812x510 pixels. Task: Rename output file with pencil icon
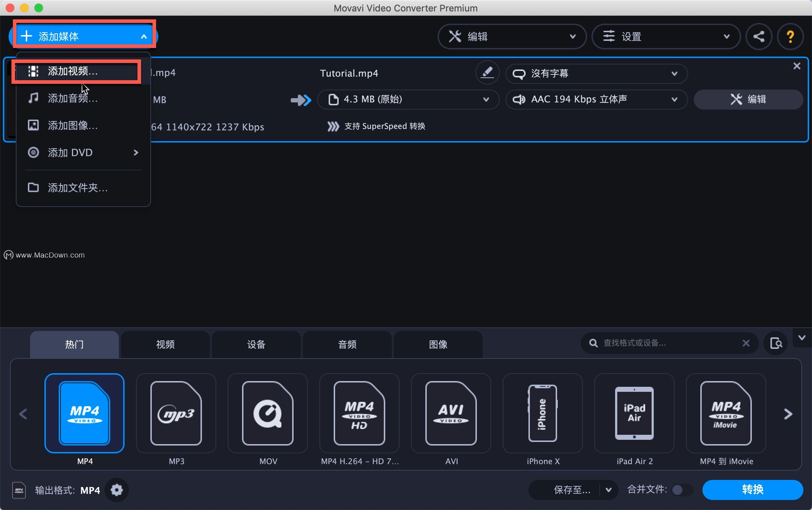pyautogui.click(x=487, y=73)
